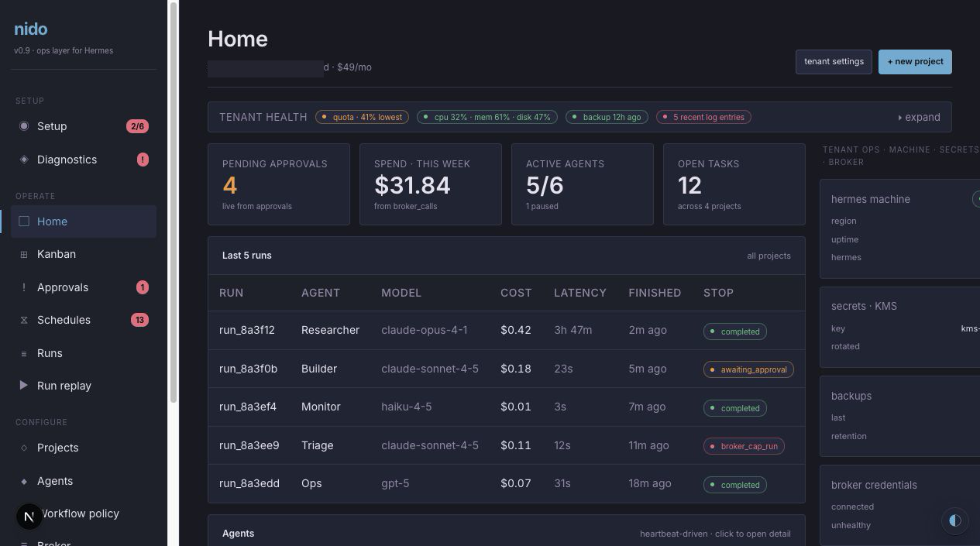Click the Builder agent cell
This screenshot has width=980, height=546.
(319, 369)
